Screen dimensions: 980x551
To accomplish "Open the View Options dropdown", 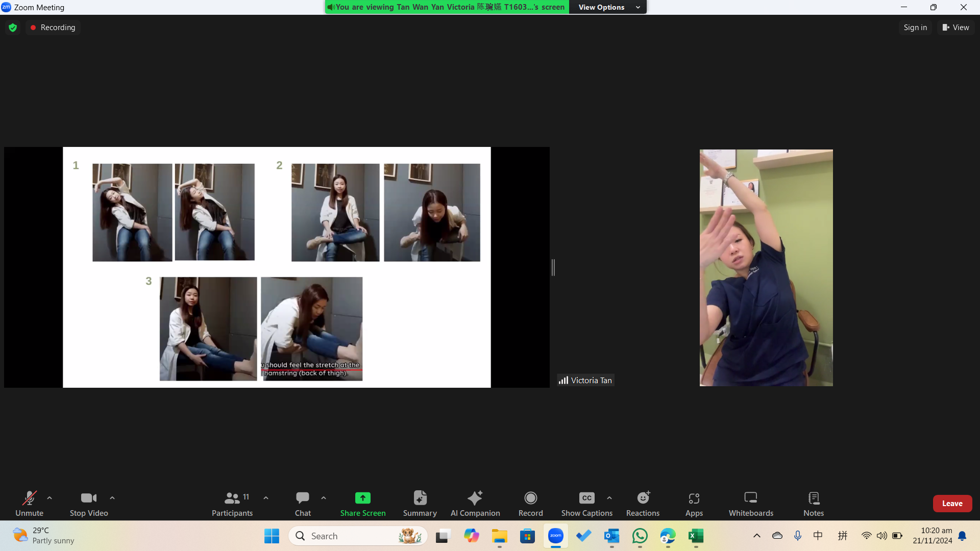I will [608, 7].
